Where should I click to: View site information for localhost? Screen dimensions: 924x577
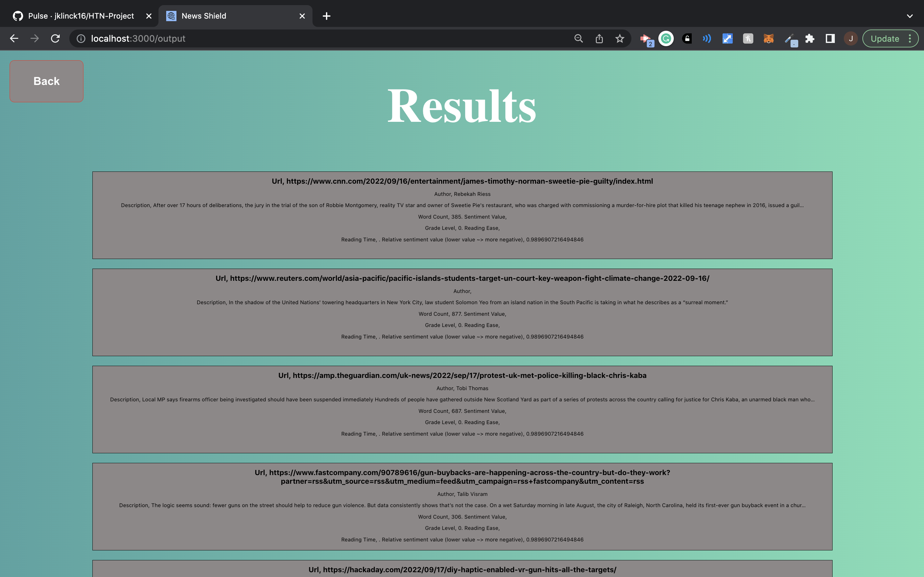[x=81, y=38]
